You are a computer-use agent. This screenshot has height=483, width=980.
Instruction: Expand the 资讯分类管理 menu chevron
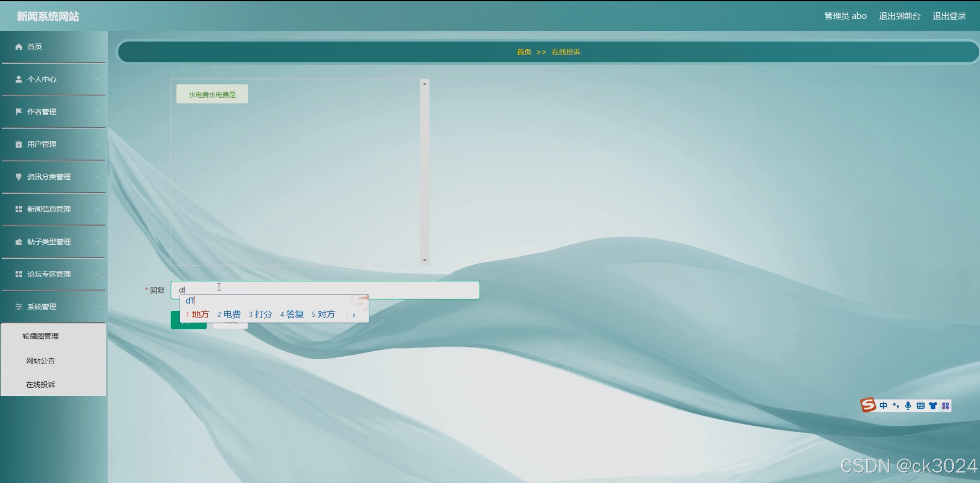97,177
